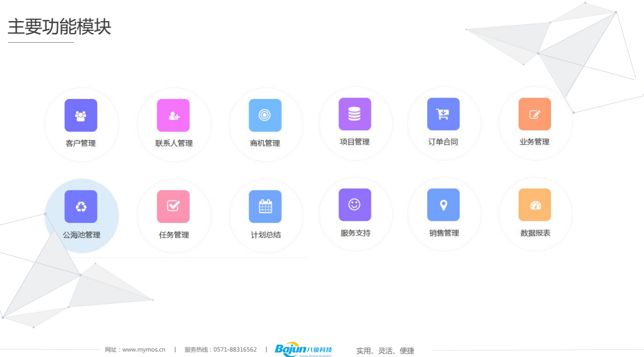The image size is (644, 357).
Task: Open the 客户管理 module icon
Action: coord(81,115)
